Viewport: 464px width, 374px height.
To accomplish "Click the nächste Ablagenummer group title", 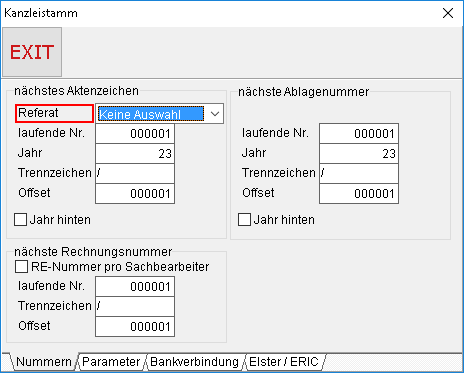I will point(303,92).
